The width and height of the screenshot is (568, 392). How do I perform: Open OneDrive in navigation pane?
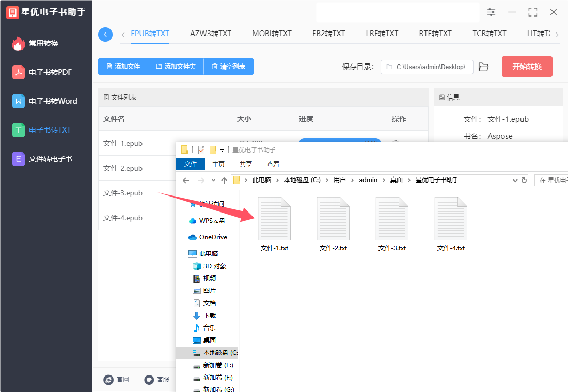(x=208, y=237)
